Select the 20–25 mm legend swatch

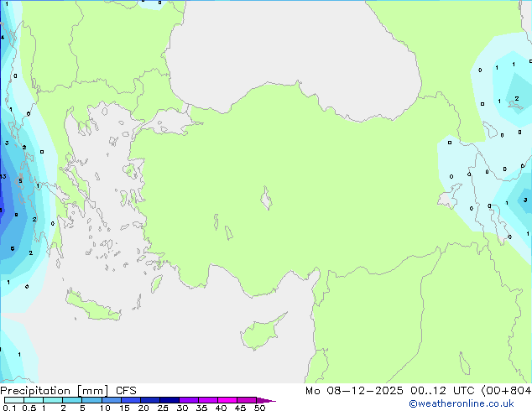pyautogui.click(x=150, y=400)
